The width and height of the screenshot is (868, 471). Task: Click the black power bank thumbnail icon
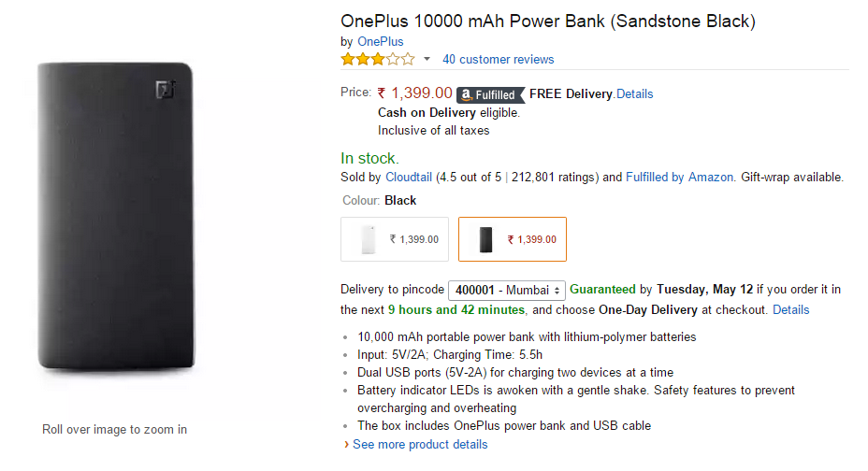click(485, 240)
